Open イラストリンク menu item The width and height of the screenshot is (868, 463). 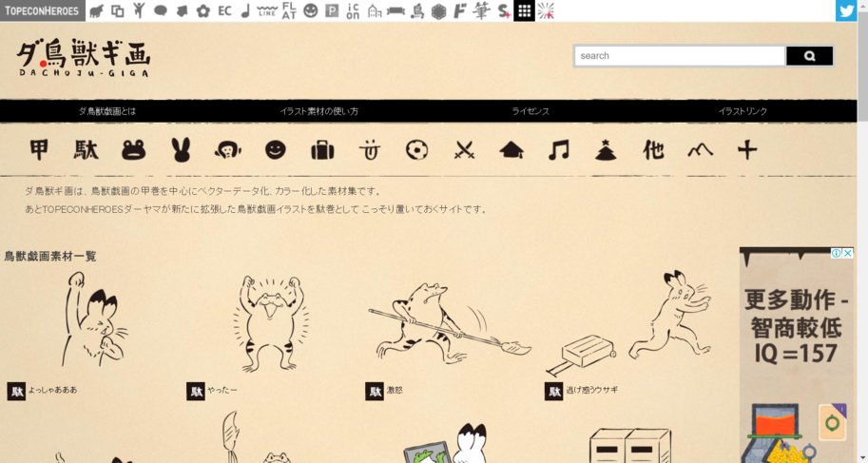pos(743,111)
